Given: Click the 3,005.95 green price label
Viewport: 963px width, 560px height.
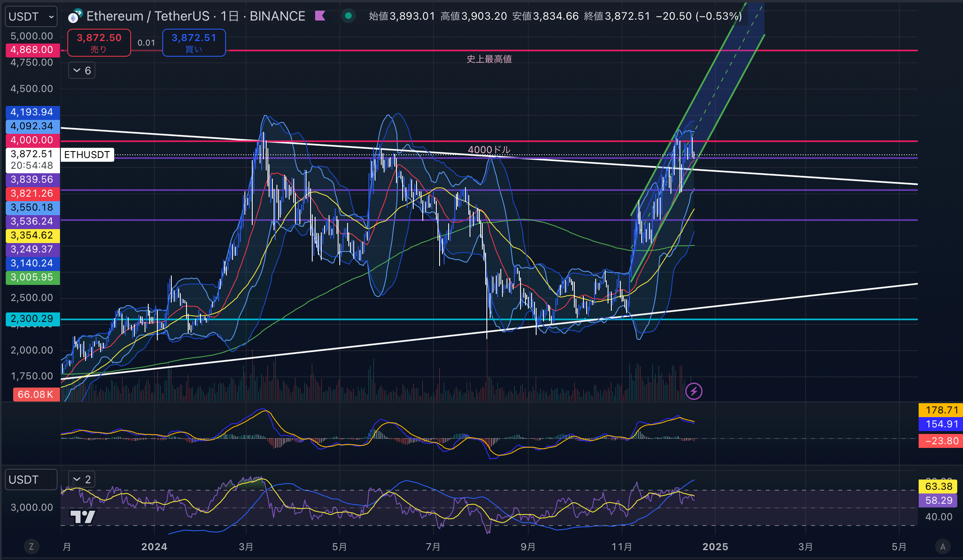Looking at the screenshot, I should tap(32, 277).
